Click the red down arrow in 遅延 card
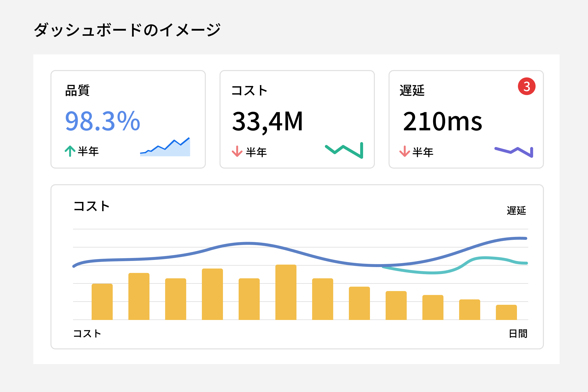This screenshot has width=588, height=392. pos(404,151)
